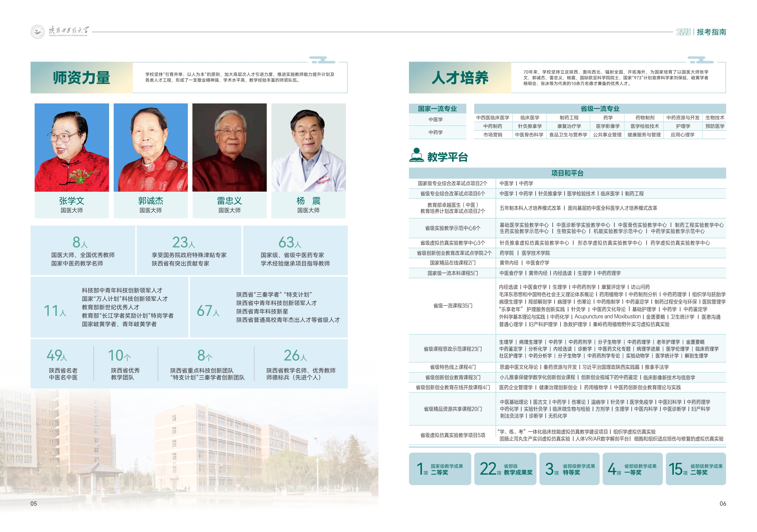Click the 教学平台 reading person icon
Image resolution: width=757 pixels, height=532 pixels.
click(417, 155)
